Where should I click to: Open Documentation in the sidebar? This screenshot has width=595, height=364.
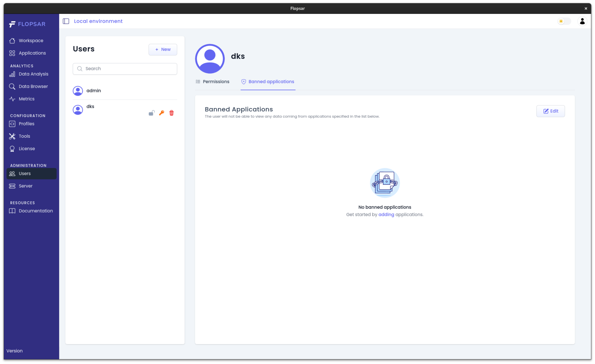click(36, 211)
